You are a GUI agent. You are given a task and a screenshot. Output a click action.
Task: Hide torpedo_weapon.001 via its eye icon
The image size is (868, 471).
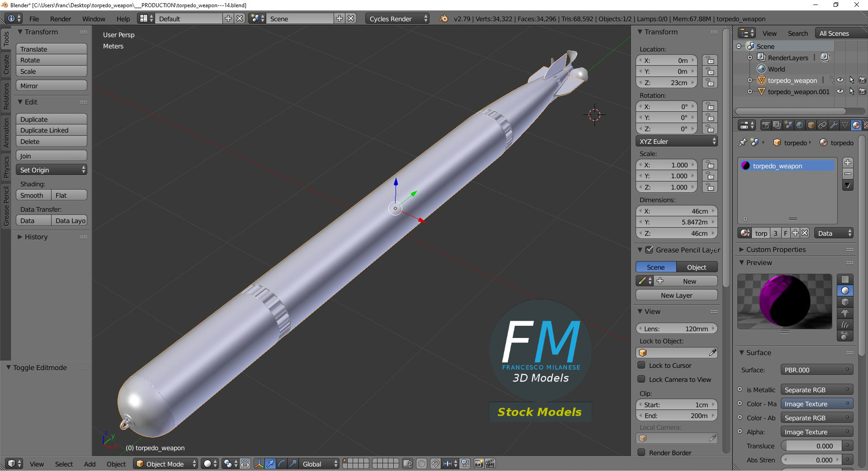point(840,91)
